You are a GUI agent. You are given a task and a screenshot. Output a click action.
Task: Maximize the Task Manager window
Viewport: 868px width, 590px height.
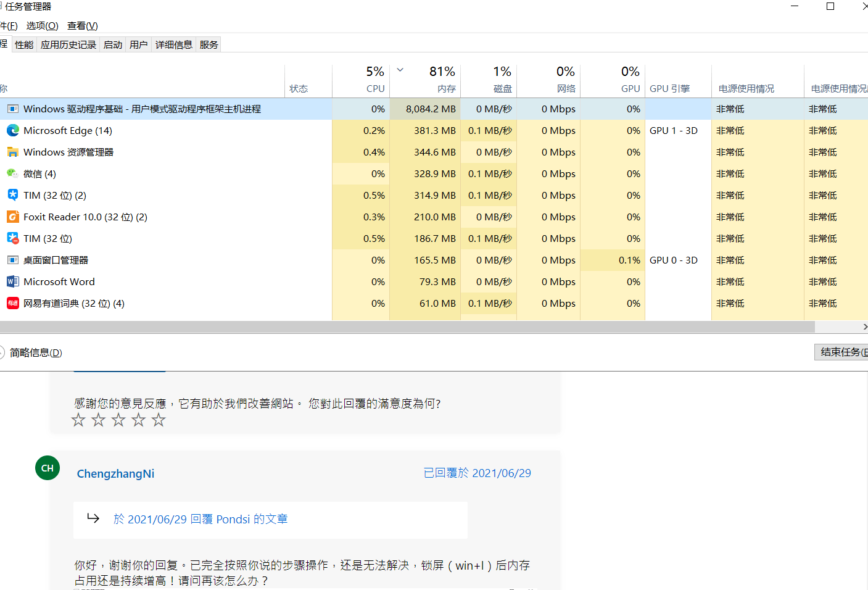(x=830, y=6)
